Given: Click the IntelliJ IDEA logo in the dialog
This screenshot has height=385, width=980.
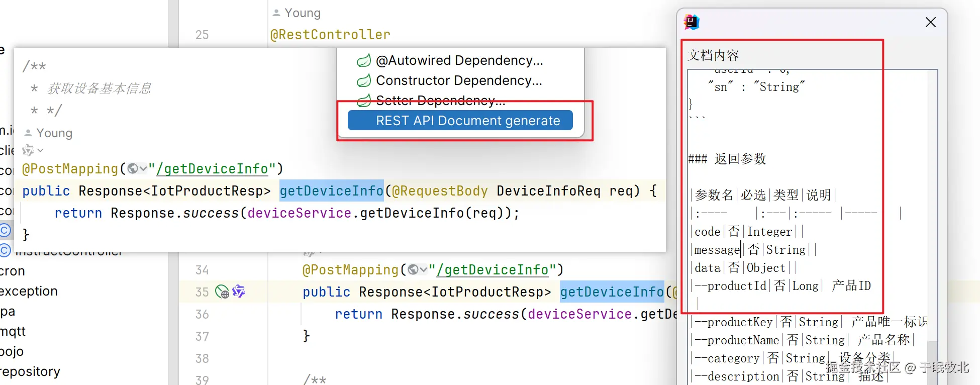Looking at the screenshot, I should tap(692, 22).
